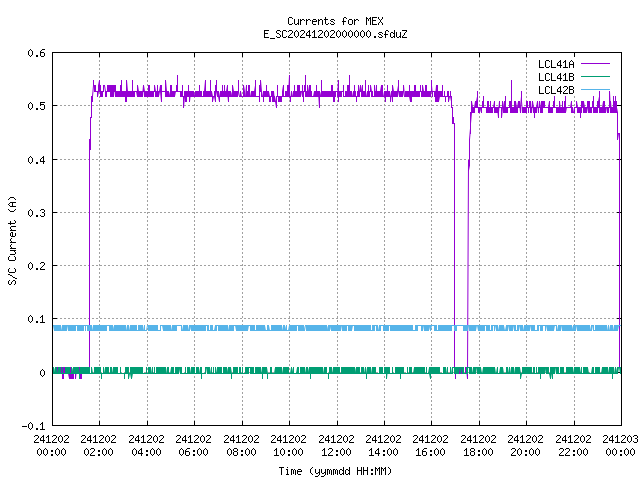Click the 241202 08:00 x-axis tick label
Viewport: 640px width, 480px height.
(x=241, y=446)
